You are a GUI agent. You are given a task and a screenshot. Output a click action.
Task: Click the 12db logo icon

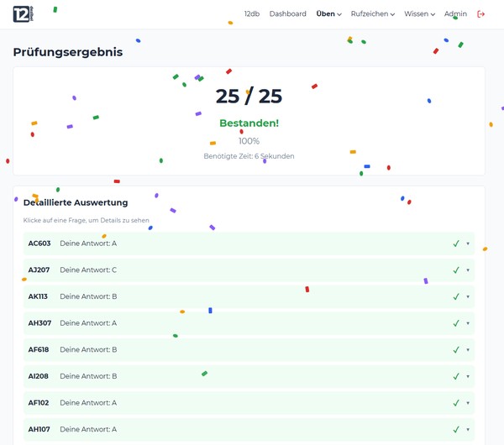(22, 13)
